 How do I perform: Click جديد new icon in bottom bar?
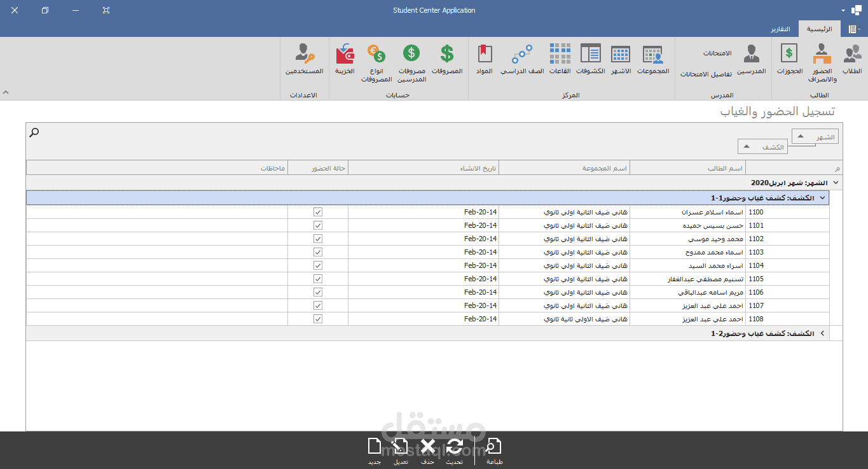coord(374,451)
